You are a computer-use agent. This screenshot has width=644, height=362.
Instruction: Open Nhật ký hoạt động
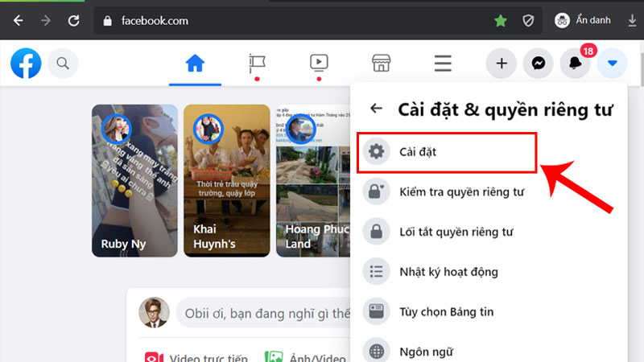(489, 272)
